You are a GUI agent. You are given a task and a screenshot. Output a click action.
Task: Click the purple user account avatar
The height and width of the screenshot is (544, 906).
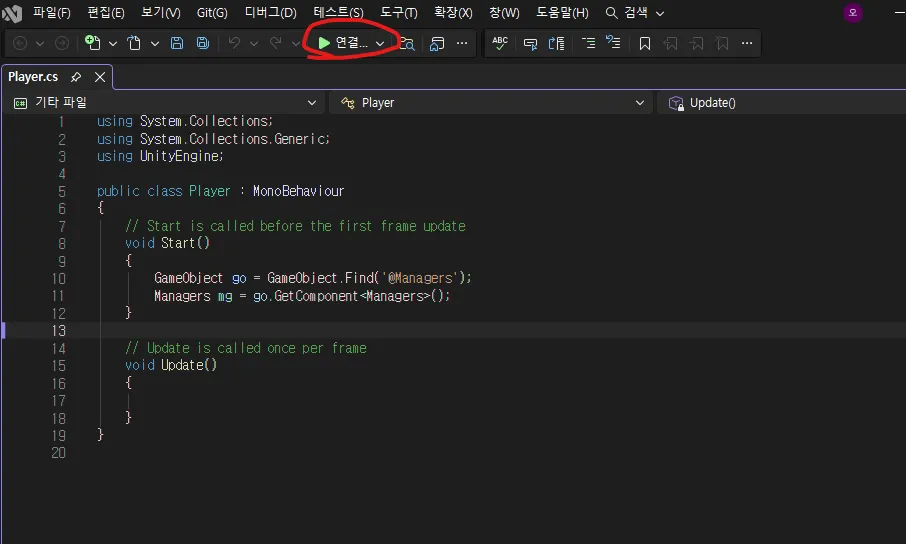(x=853, y=13)
